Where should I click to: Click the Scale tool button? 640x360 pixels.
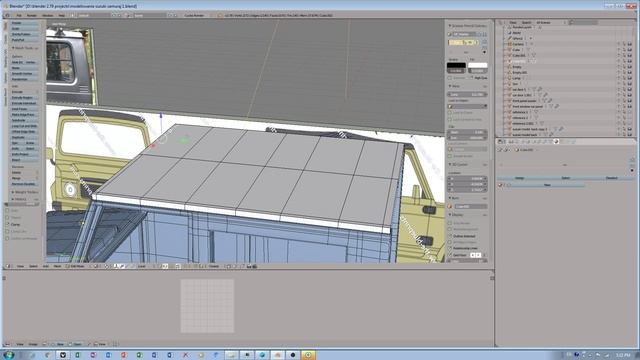pos(24,29)
